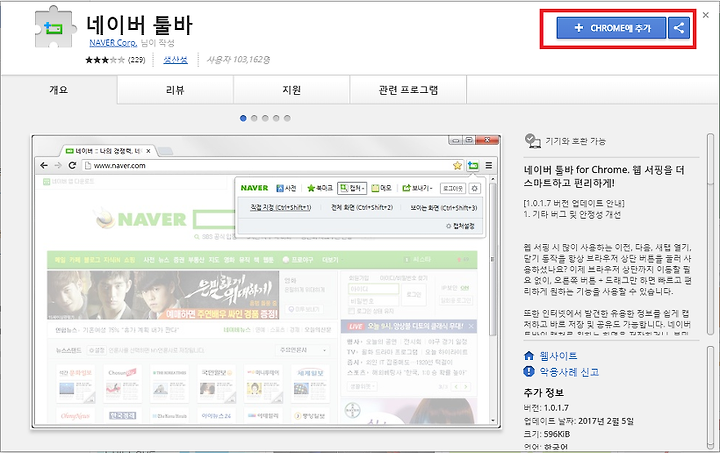Viewport: 720px width, 453px height.
Task: Select the fourth screenshot carousel dot
Action: click(x=276, y=118)
